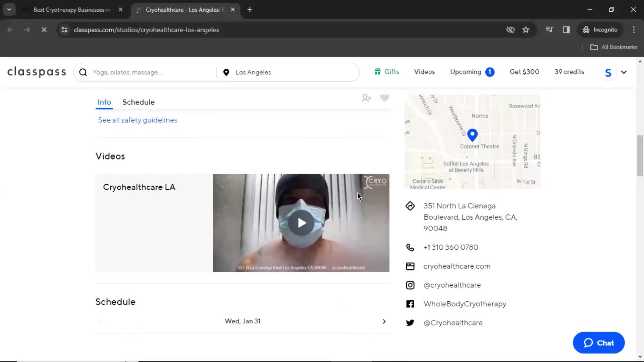Click the 39 credits link

[569, 72]
